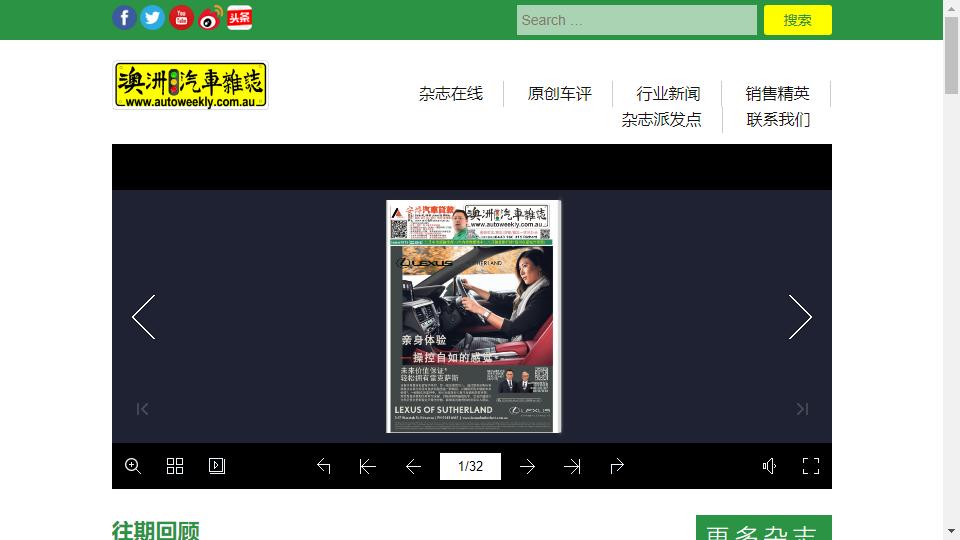Viewport: 960px width, 540px height.
Task: Open the Weibo social icon
Action: pos(210,18)
